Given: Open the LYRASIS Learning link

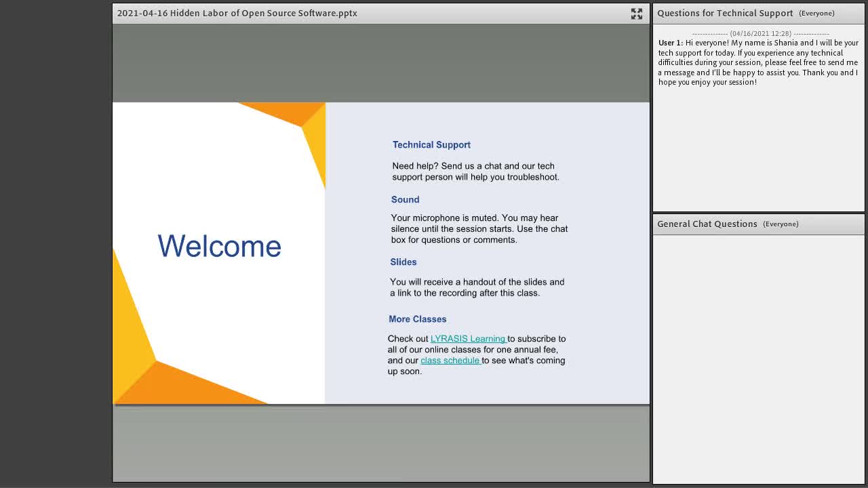Looking at the screenshot, I should (x=468, y=339).
